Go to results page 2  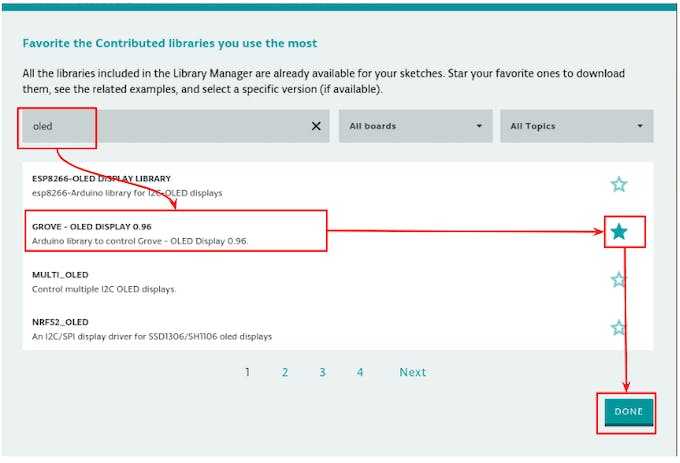[x=285, y=372]
